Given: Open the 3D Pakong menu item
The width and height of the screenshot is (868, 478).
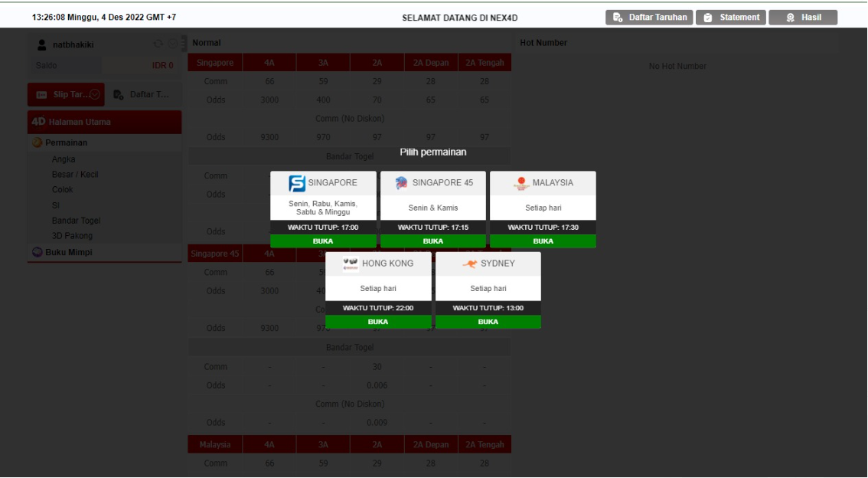Looking at the screenshot, I should [72, 235].
